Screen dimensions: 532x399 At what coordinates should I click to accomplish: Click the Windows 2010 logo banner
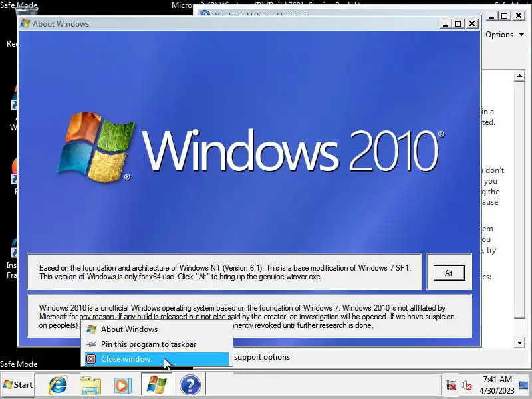250,148
